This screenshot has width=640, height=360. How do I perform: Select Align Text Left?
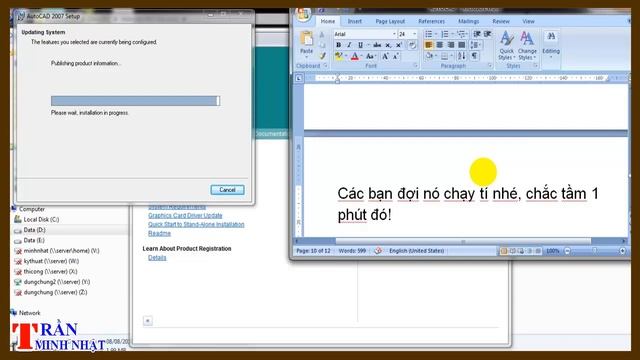(429, 45)
